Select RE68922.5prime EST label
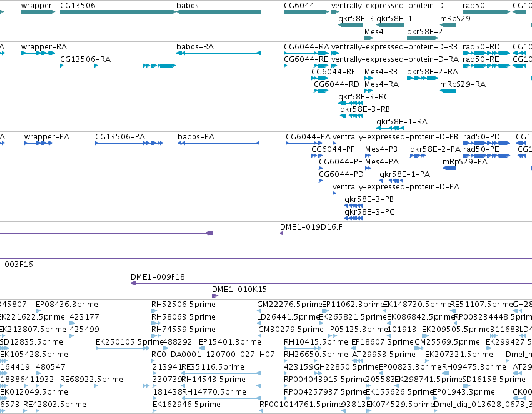 tap(92, 380)
